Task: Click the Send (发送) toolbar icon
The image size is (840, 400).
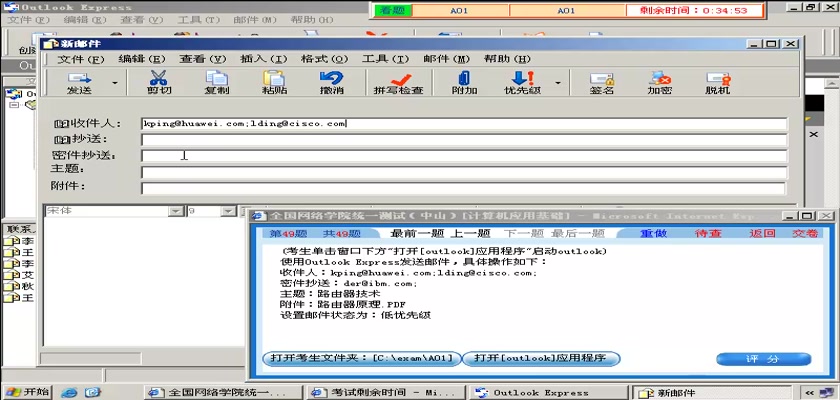Action: pos(79,82)
